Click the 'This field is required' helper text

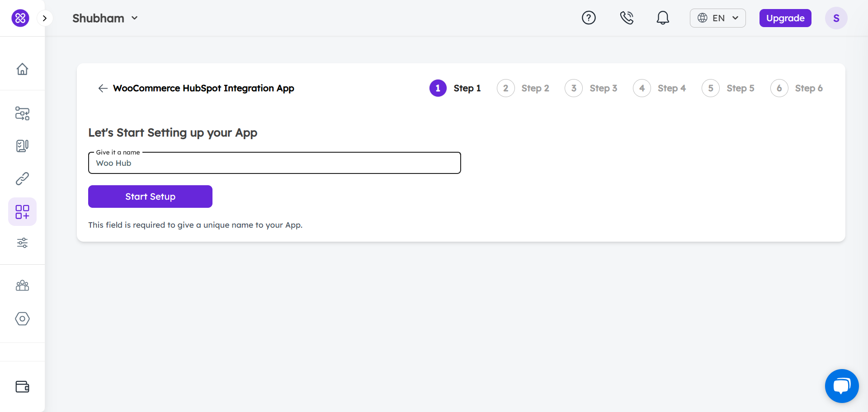coord(195,225)
